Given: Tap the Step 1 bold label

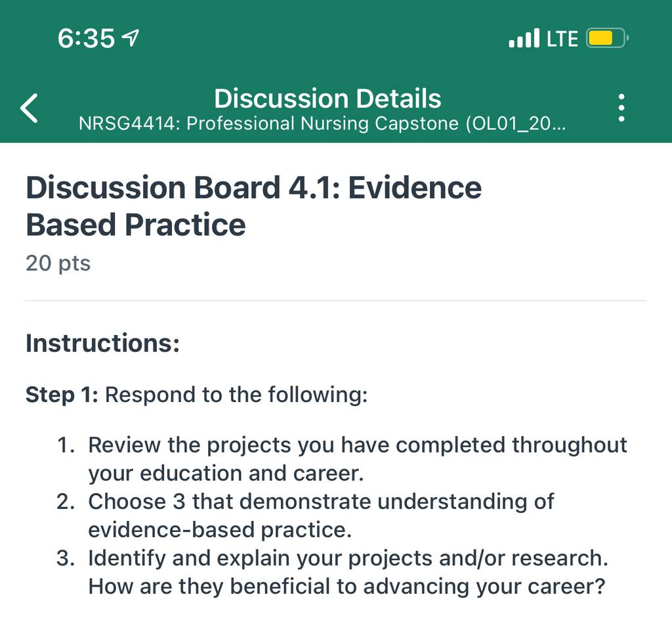Looking at the screenshot, I should tap(62, 395).
